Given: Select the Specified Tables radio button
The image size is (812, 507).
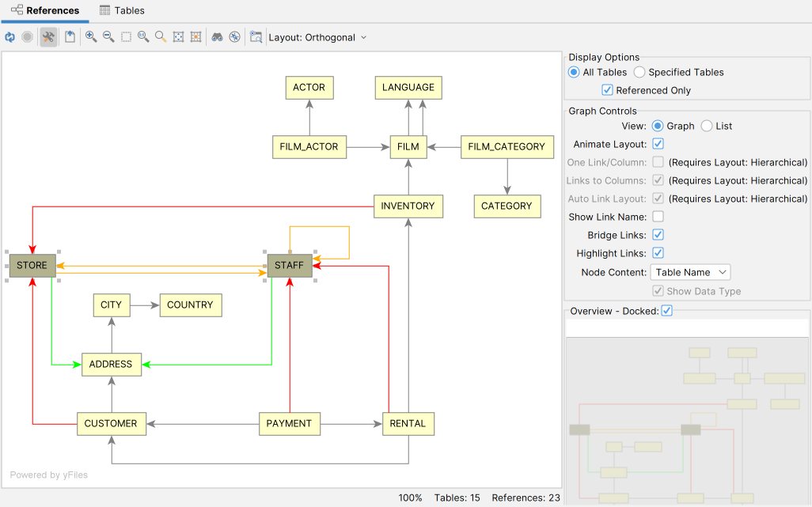Looking at the screenshot, I should (639, 72).
